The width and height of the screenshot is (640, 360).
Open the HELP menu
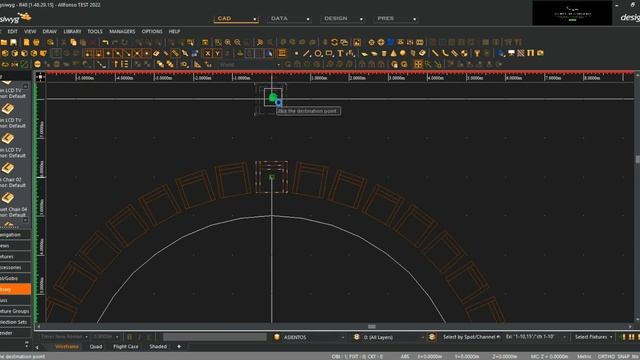point(174,31)
